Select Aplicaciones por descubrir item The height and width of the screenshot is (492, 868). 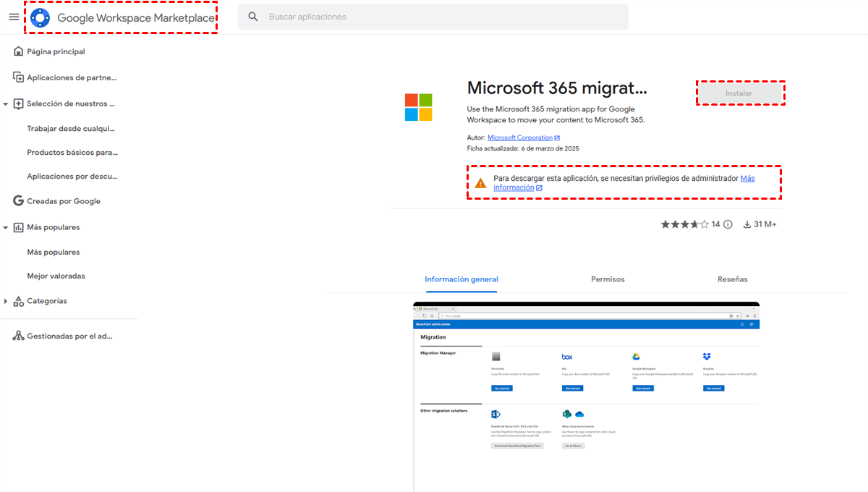tap(72, 177)
